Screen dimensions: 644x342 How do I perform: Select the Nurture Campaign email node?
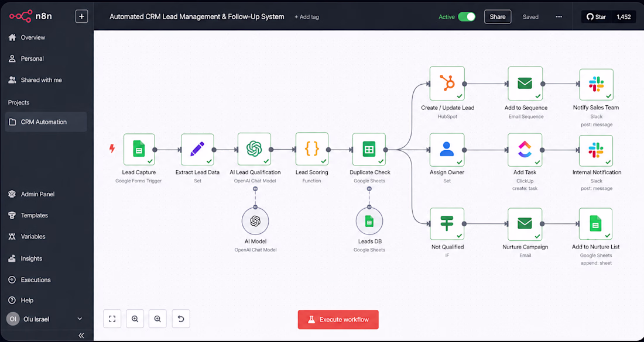coord(525,224)
